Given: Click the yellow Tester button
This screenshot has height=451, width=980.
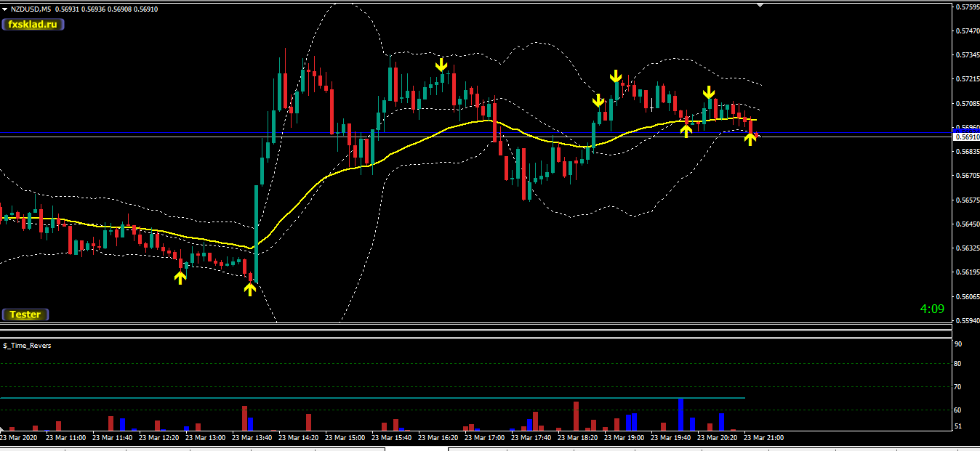Looking at the screenshot, I should tap(25, 314).
